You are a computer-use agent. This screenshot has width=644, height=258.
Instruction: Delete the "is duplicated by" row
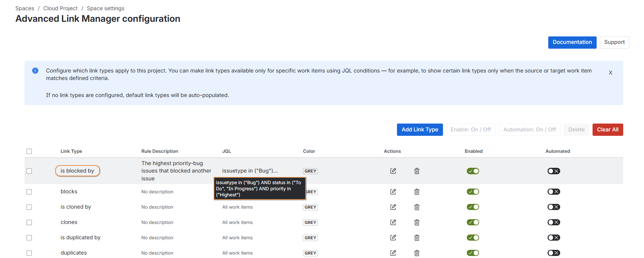click(417, 238)
